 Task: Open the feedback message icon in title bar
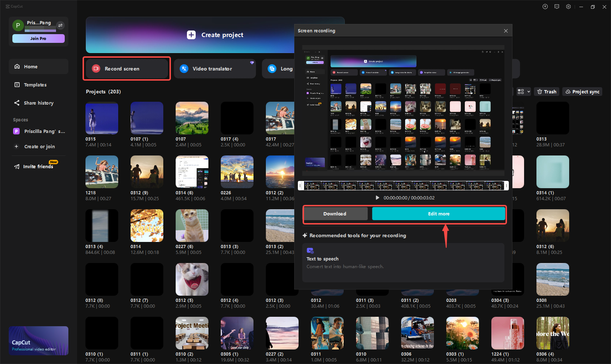[x=557, y=7]
